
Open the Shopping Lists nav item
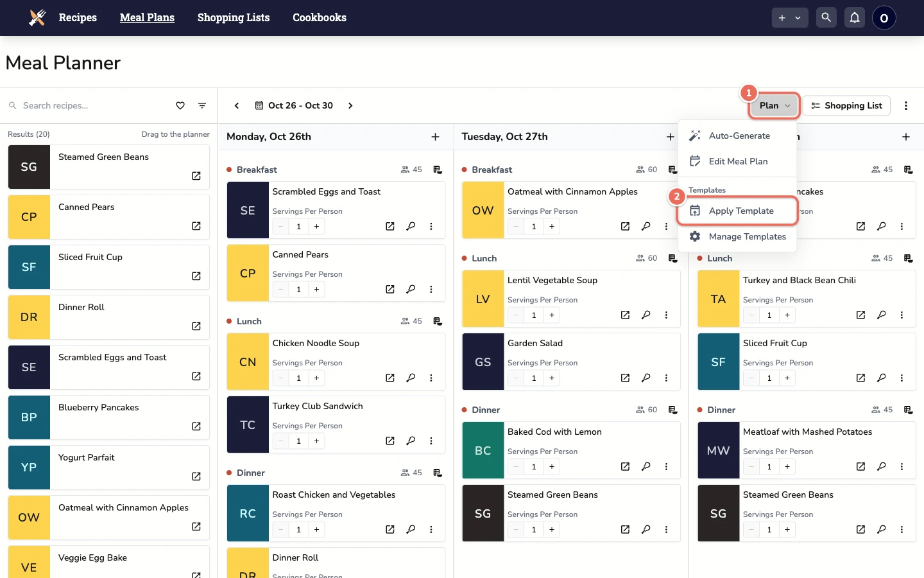tap(234, 17)
